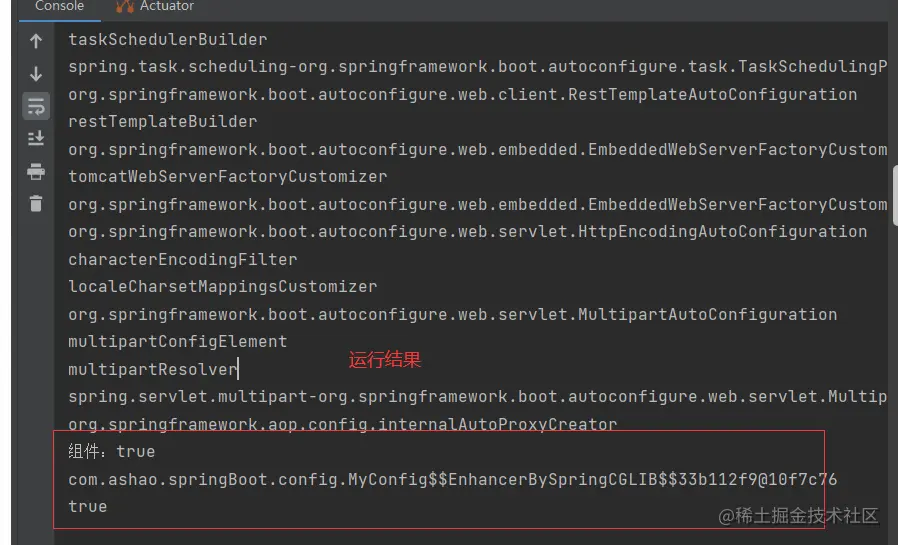Click the Actuator tab icon
The image size is (898, 545).
125,6
